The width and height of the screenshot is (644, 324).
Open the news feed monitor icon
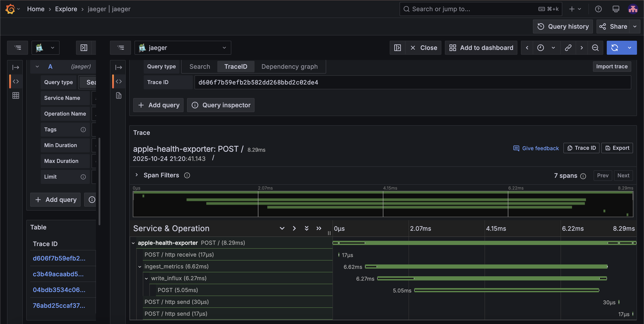[x=616, y=9]
